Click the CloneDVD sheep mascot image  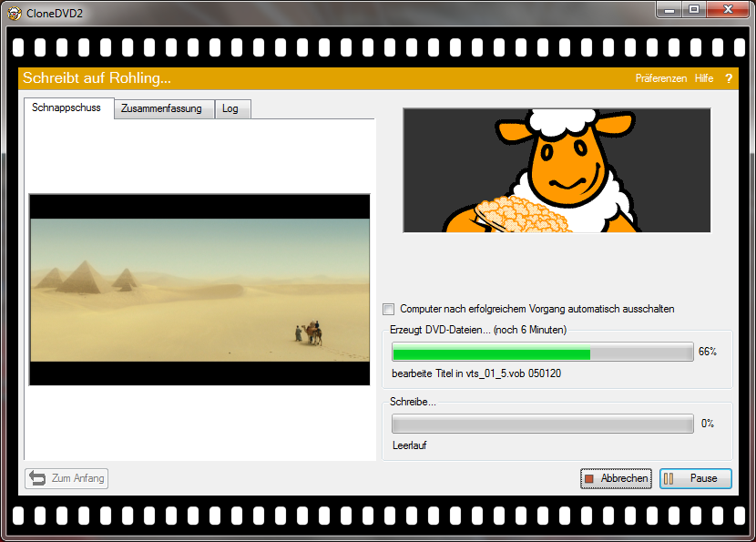click(x=557, y=170)
